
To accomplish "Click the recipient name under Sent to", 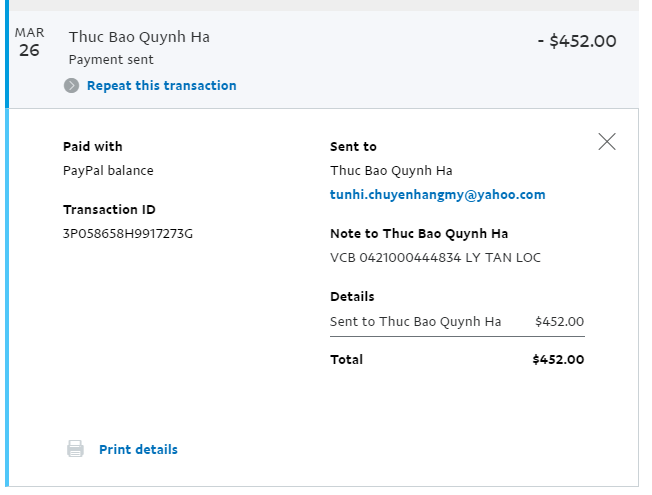I will (391, 171).
